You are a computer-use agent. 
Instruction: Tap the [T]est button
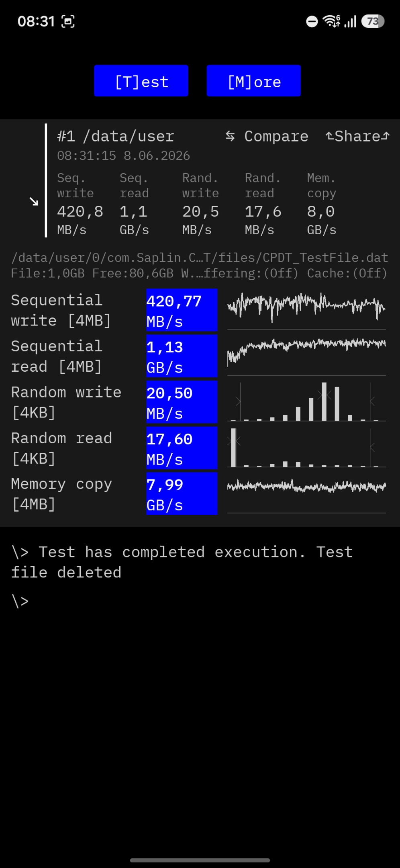coord(141,81)
